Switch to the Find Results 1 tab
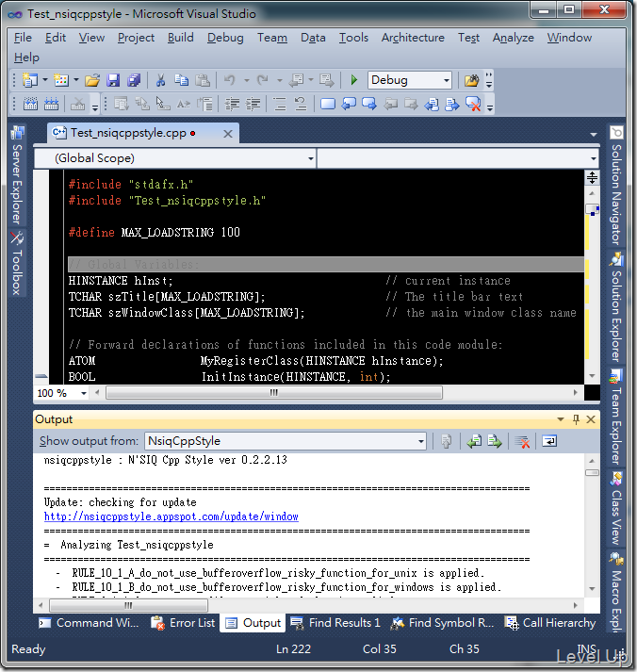 335,623
